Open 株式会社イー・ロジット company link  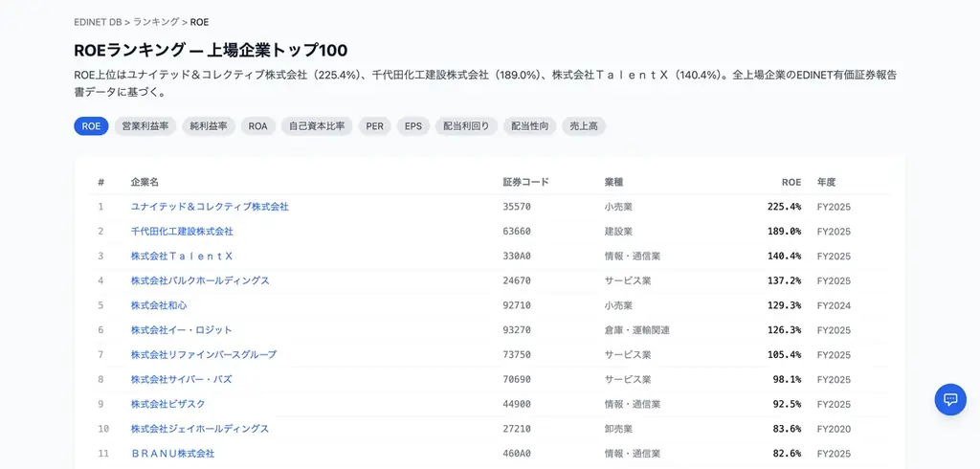[x=181, y=330]
